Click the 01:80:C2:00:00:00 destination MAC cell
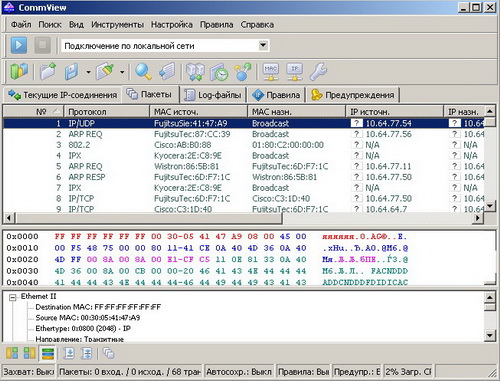500x381 pixels. point(288,145)
